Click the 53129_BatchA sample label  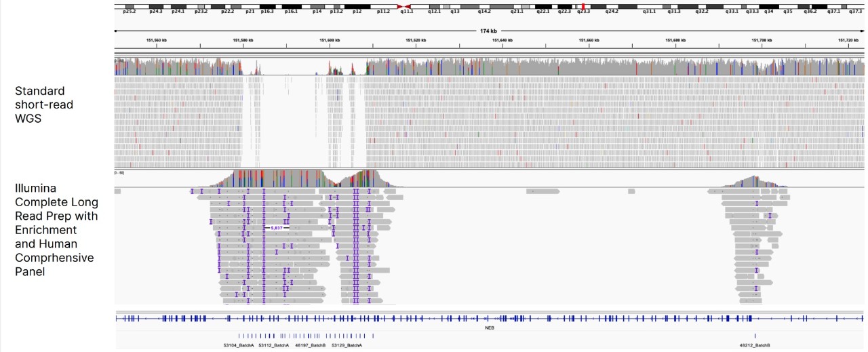click(347, 345)
